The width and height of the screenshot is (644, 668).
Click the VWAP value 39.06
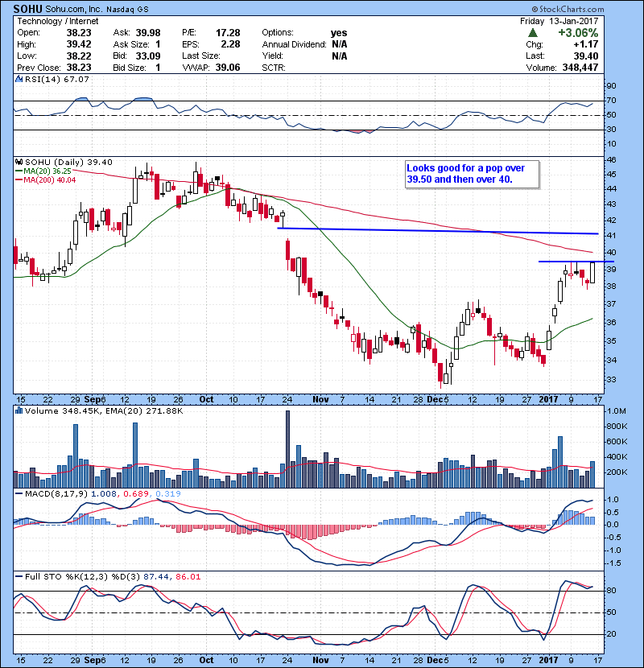(x=228, y=68)
